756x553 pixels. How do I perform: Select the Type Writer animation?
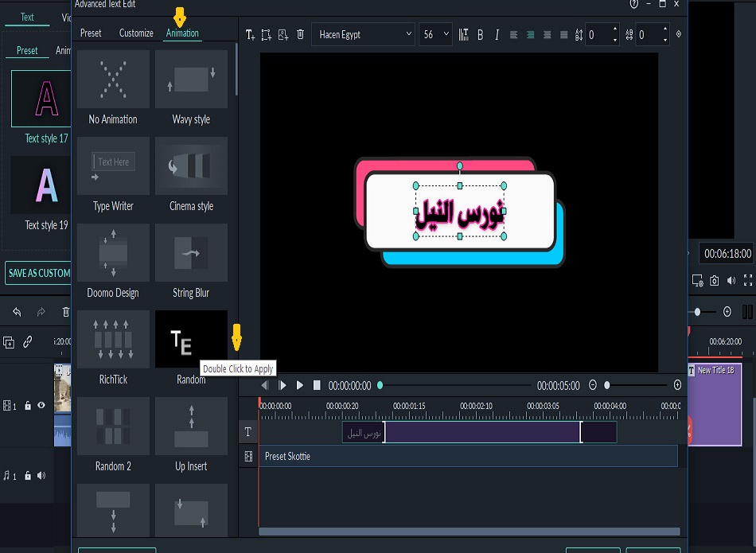(113, 166)
